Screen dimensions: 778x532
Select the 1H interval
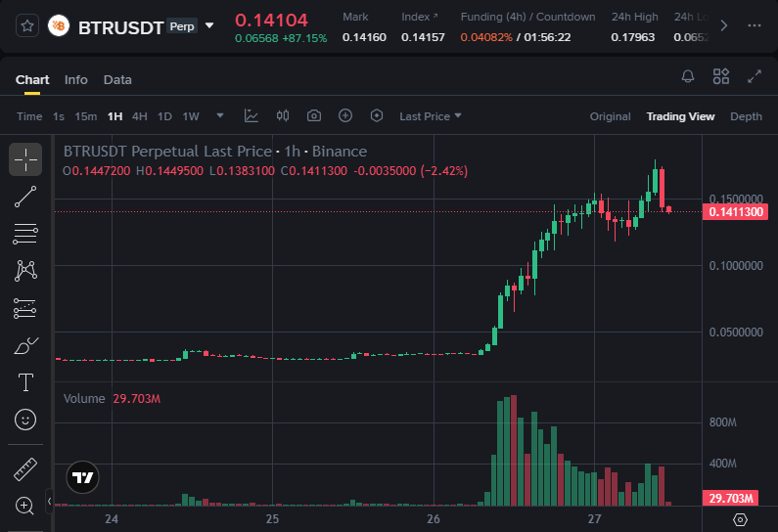115,116
